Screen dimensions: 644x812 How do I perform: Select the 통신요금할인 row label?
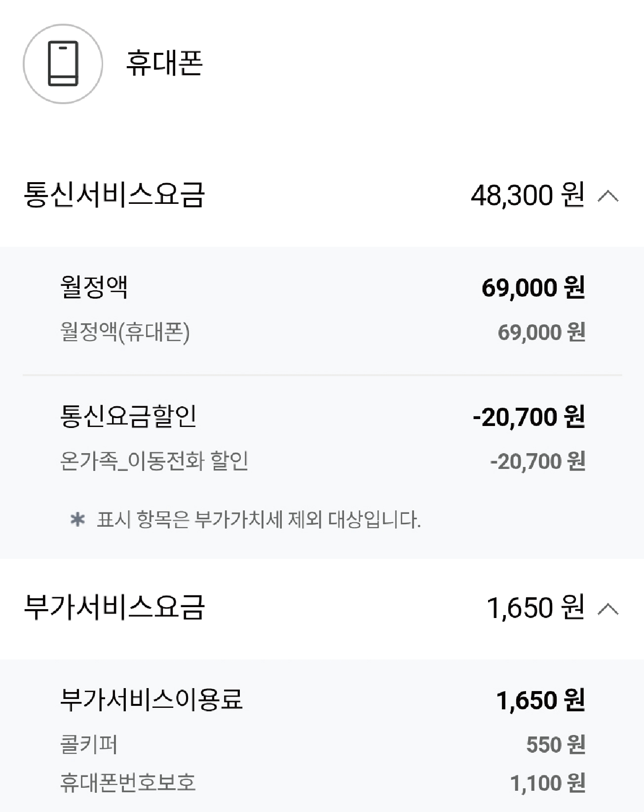pyautogui.click(x=128, y=416)
